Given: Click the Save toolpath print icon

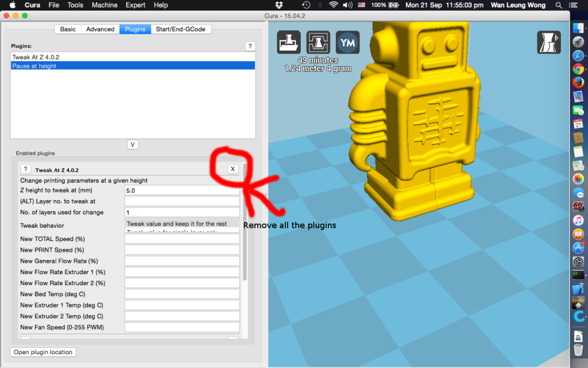Looking at the screenshot, I should point(318,42).
